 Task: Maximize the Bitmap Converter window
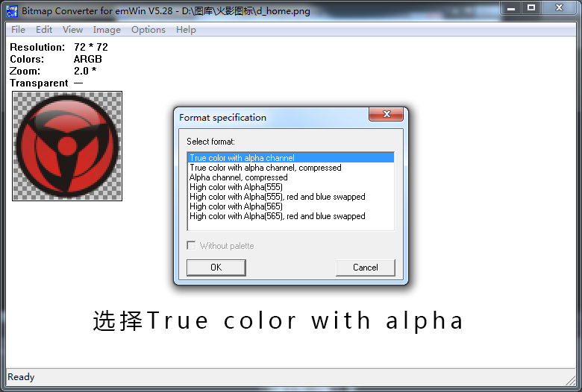click(x=531, y=7)
